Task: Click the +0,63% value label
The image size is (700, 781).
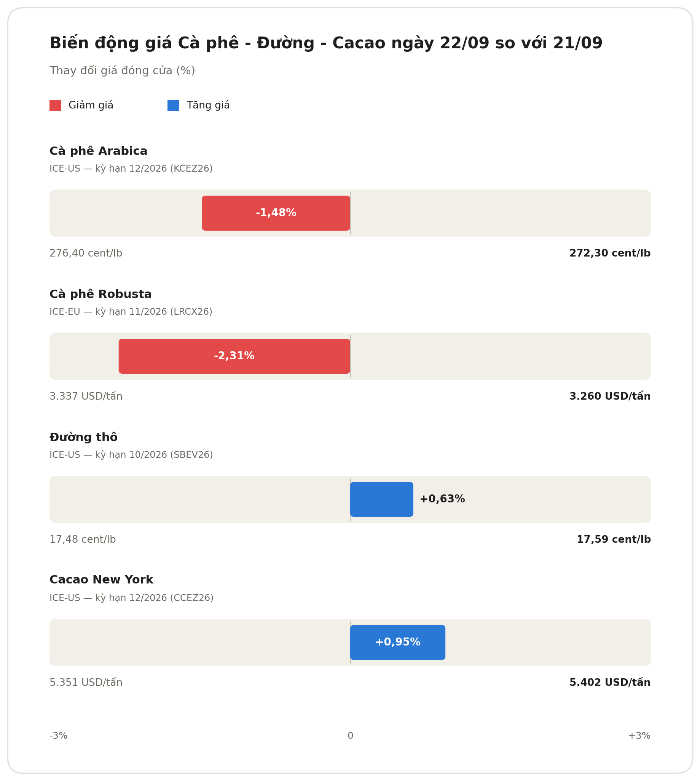Action: [x=442, y=499]
